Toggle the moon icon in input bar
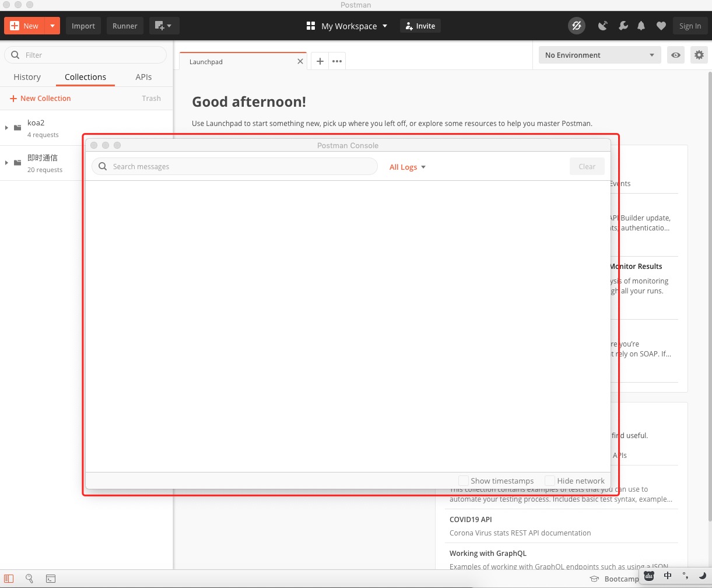 (x=702, y=576)
